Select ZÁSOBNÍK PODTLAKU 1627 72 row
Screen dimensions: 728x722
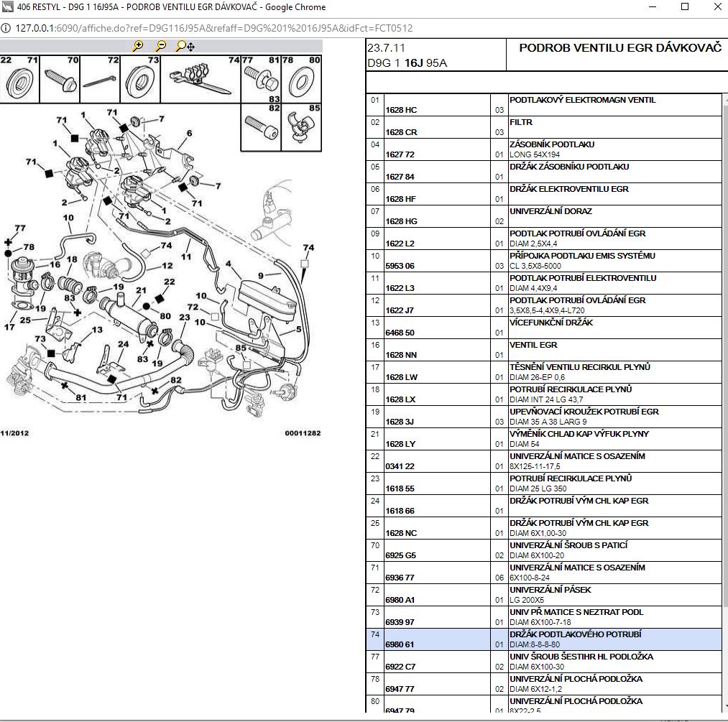(x=544, y=149)
